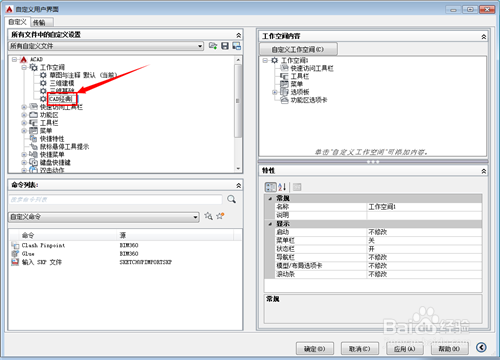
Task: Click the 取消 button
Action: click(360, 349)
